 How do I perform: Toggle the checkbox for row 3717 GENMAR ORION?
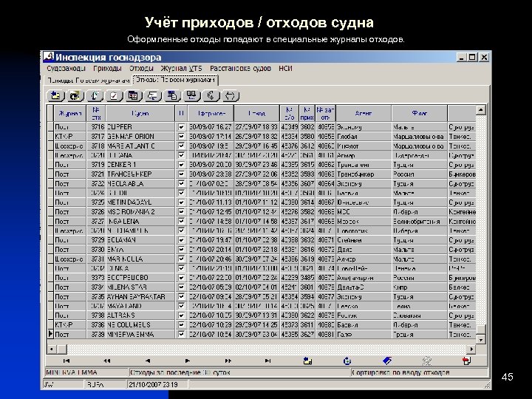[x=181, y=137]
